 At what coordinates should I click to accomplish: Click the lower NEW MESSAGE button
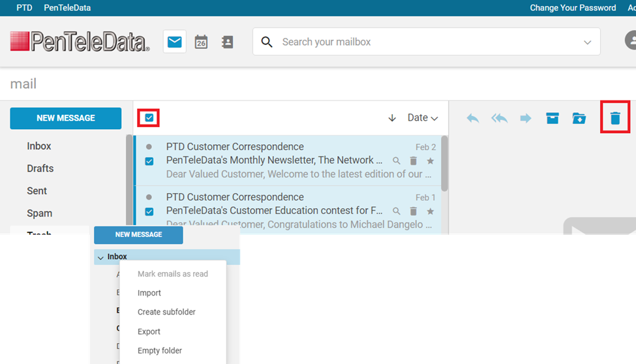pos(138,235)
